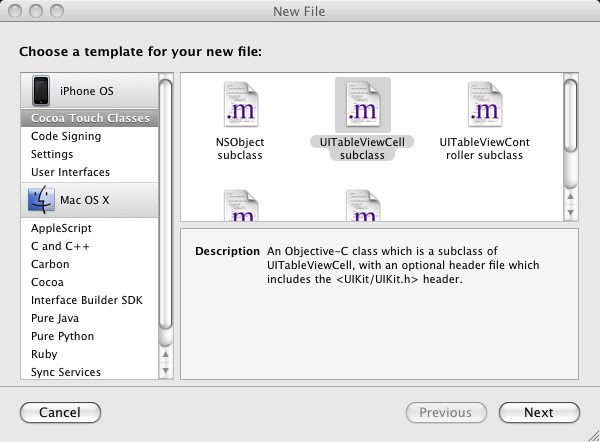This screenshot has width=600, height=442.
Task: Click the template pane vertical scrollbar thumb
Action: coord(571,116)
